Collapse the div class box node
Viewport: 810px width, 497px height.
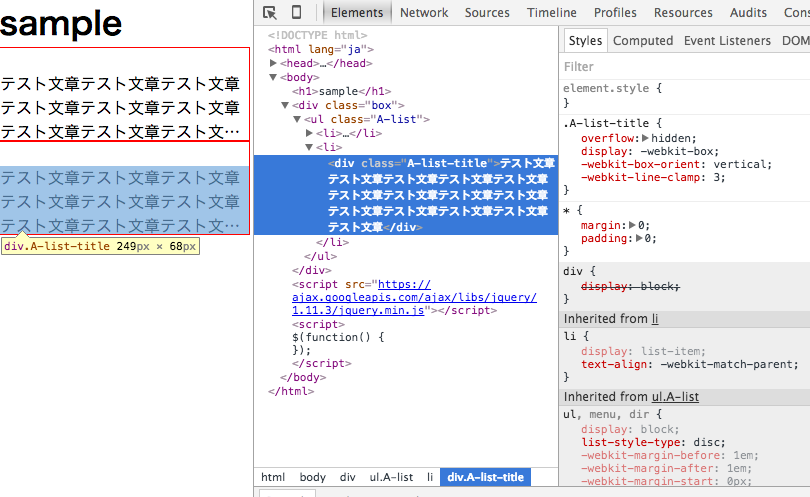point(286,105)
